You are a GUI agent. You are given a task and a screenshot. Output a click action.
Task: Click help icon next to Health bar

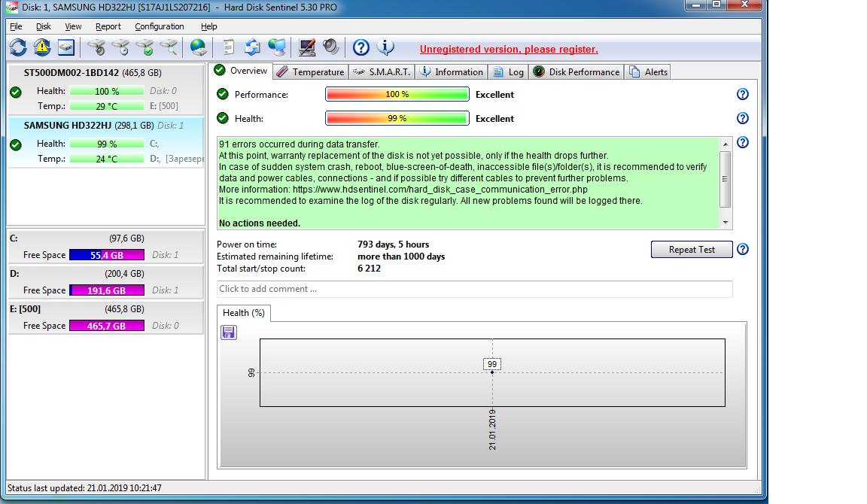(743, 117)
